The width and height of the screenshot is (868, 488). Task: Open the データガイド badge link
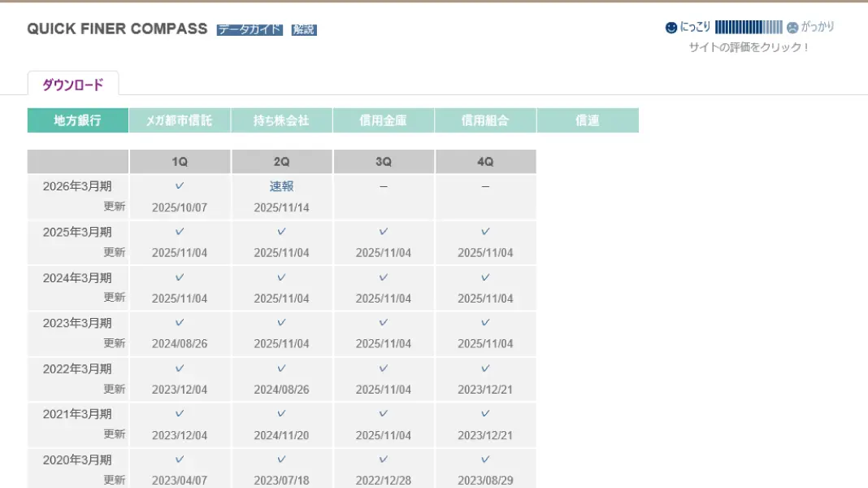[x=250, y=30]
